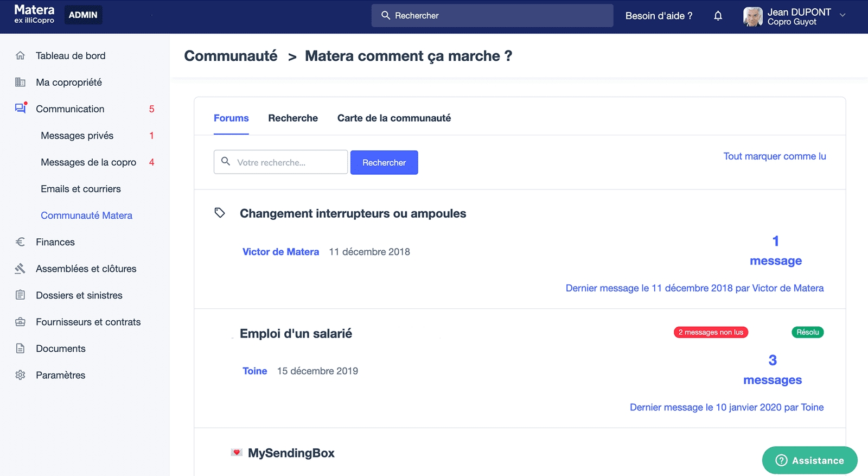Open notifications bell in header
The width and height of the screenshot is (868, 476).
pos(718,16)
